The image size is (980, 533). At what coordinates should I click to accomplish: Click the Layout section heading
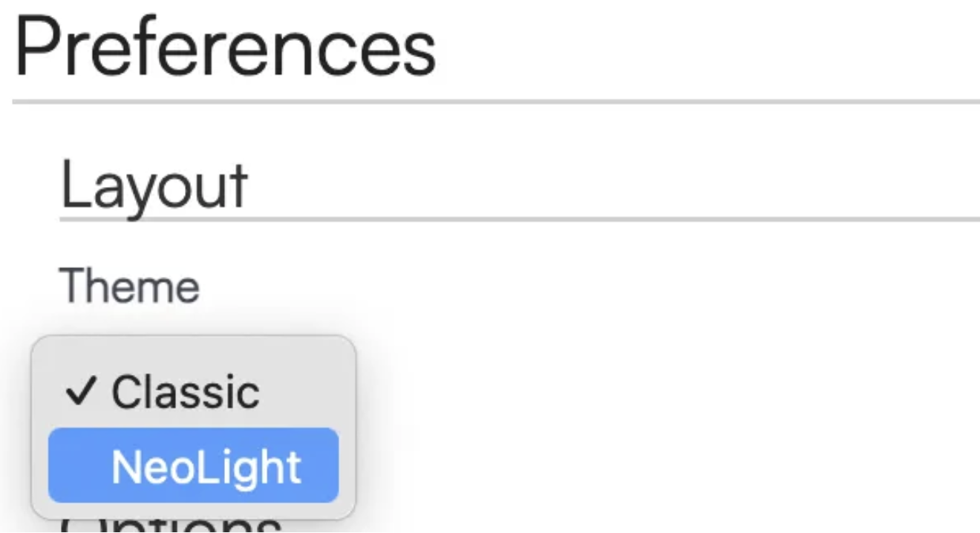coord(154,186)
